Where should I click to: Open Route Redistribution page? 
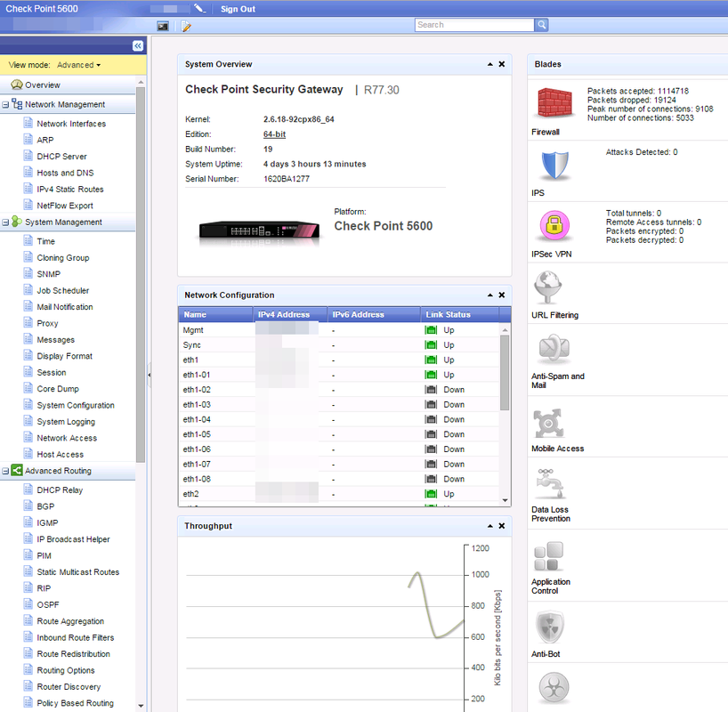(73, 654)
